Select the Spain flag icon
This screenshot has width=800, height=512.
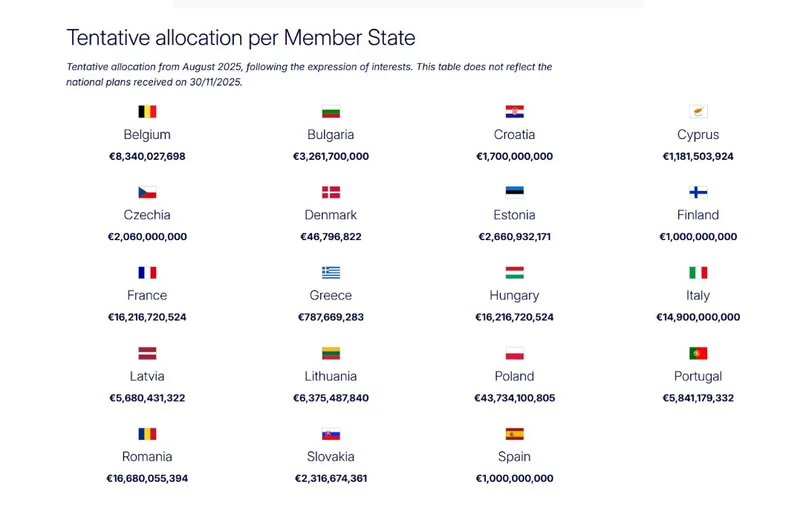[515, 434]
